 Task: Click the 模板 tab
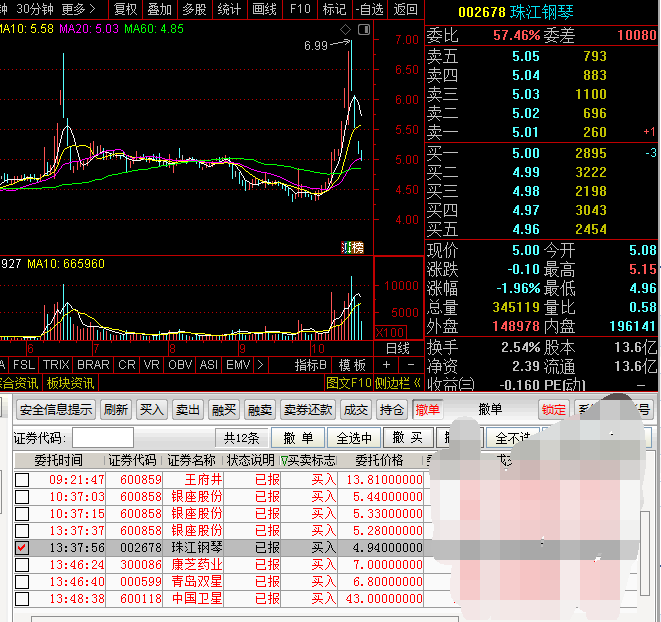352,365
